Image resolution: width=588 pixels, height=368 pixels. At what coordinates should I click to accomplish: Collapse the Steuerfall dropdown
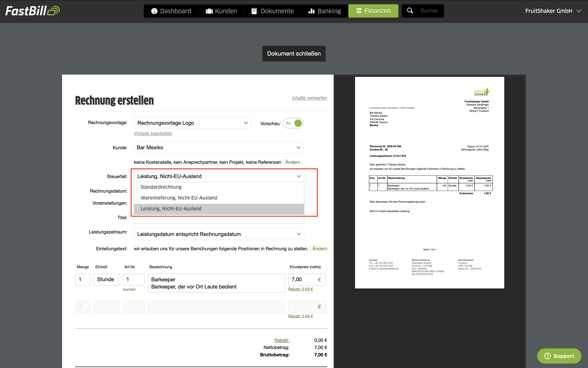pyautogui.click(x=219, y=176)
